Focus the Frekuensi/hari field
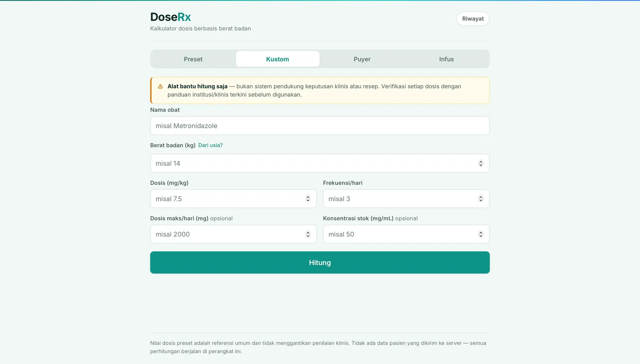 pos(406,199)
